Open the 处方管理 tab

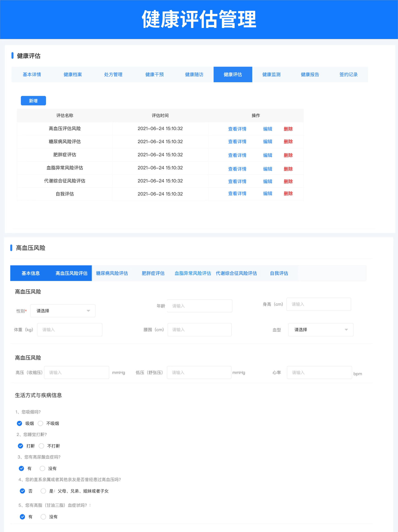[x=113, y=75]
